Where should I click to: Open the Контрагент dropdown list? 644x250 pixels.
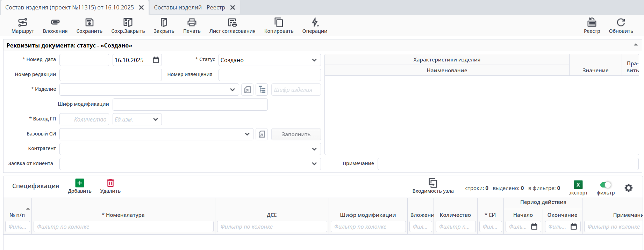314,149
